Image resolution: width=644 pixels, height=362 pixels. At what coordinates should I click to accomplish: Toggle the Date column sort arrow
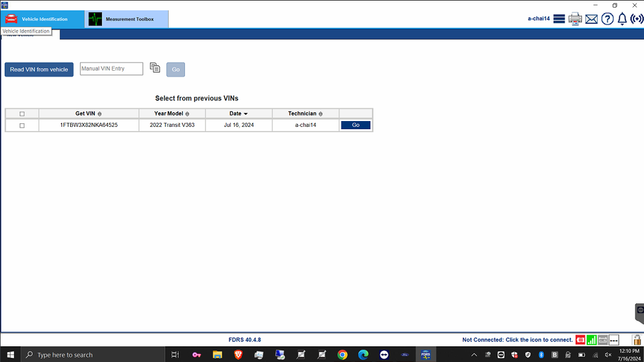246,113
